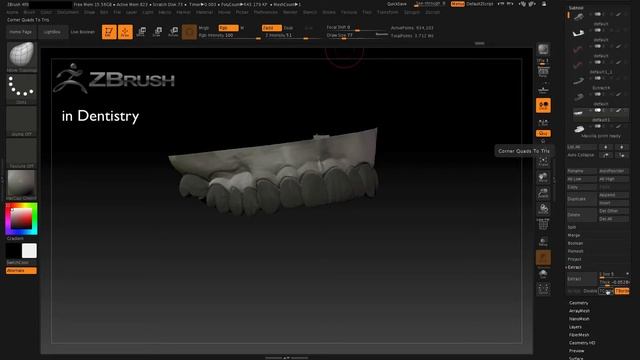Toggle the Floor grid icon

point(543,89)
